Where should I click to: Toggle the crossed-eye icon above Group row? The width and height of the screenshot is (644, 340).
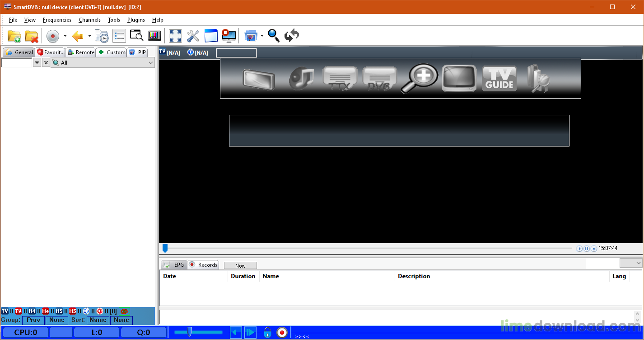[x=123, y=311]
